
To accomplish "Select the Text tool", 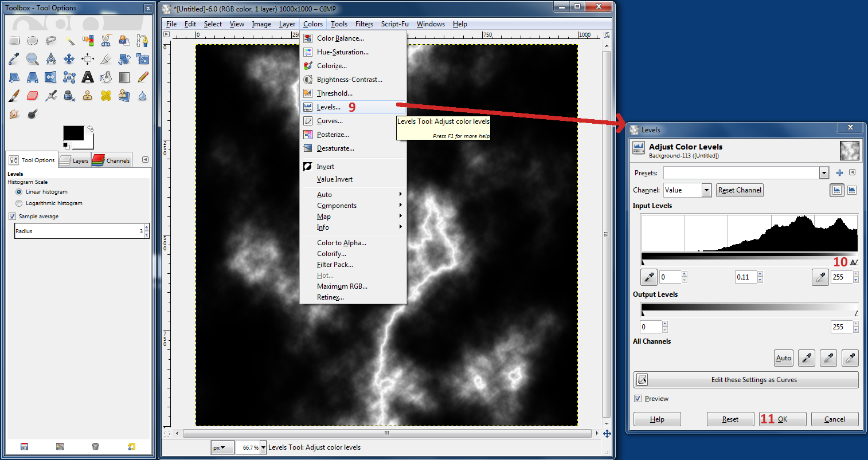I will point(87,77).
